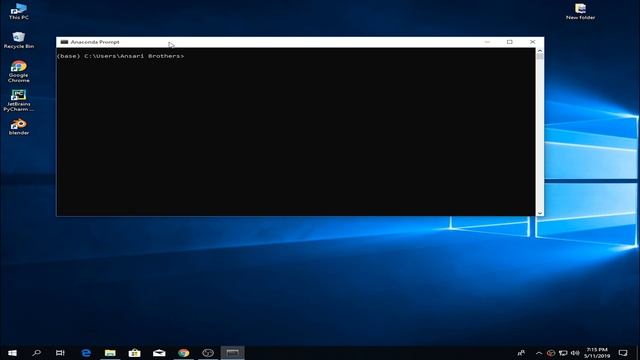This screenshot has width=640, height=360.
Task: Click the Anaconda Prompt taskbar button
Action: 233,353
